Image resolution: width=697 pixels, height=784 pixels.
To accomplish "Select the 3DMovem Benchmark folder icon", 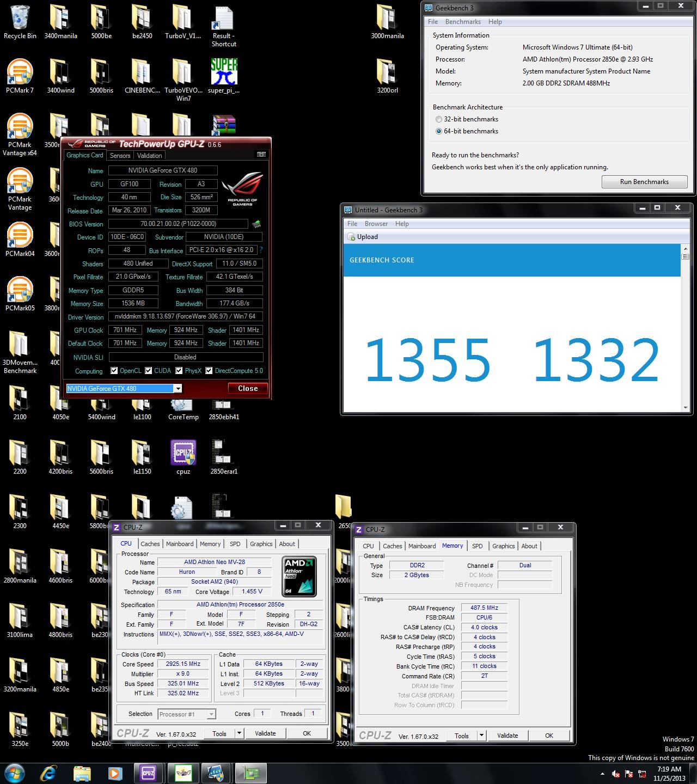I will click(20, 353).
